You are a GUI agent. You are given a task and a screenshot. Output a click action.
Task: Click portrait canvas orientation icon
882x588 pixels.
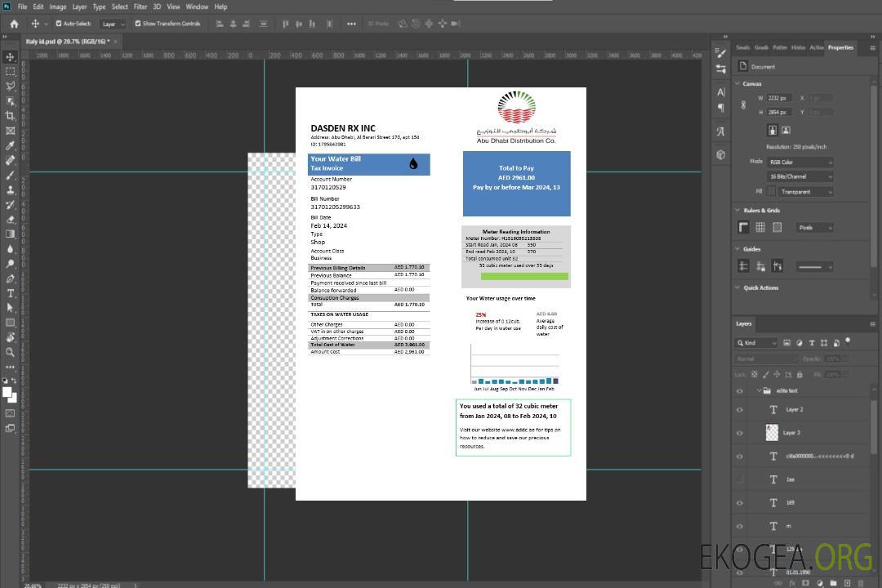[772, 130]
